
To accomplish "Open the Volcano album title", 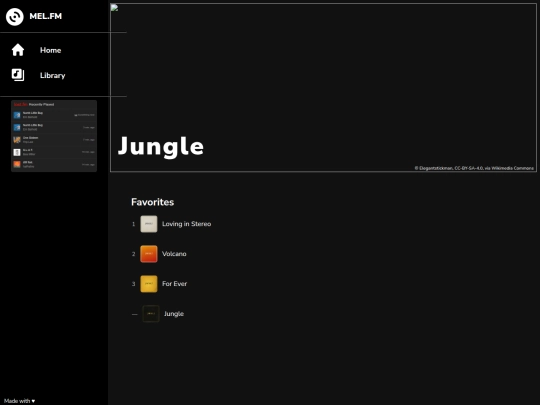I will point(174,254).
